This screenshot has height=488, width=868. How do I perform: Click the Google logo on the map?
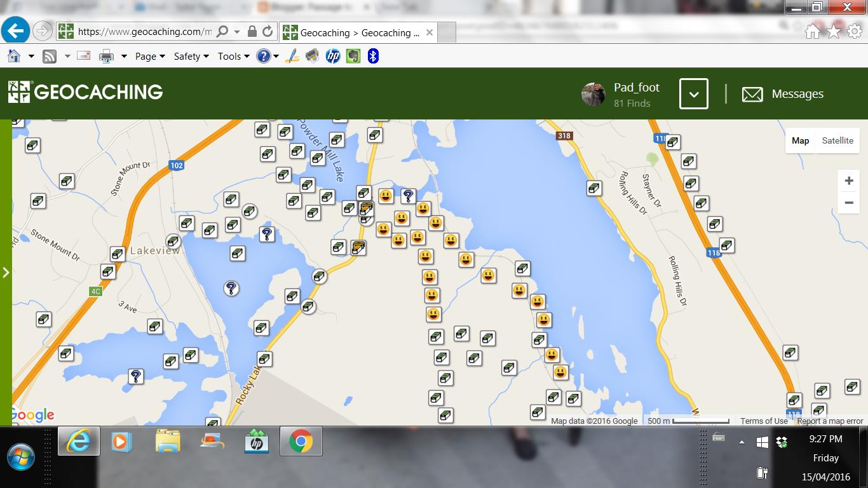[32, 416]
